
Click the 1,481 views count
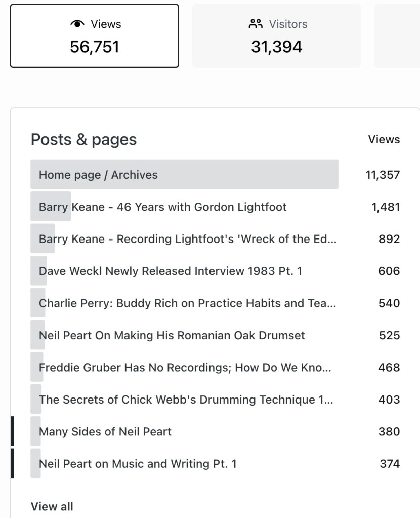click(386, 207)
